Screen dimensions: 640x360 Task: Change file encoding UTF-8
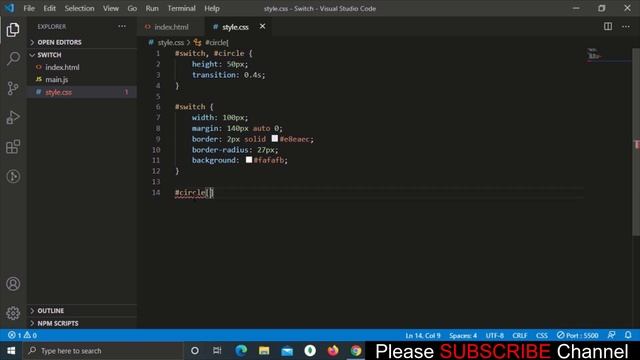point(495,335)
